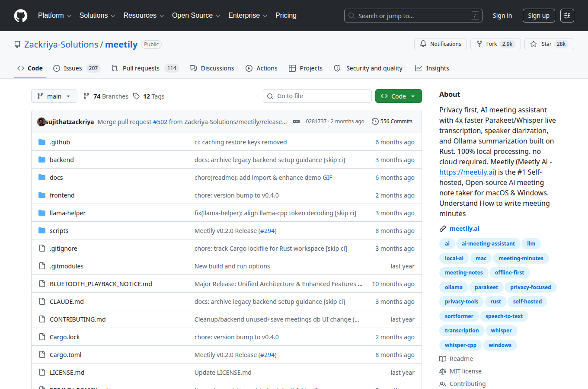Click the Notifications button
The width and height of the screenshot is (588, 389).
pos(441,44)
